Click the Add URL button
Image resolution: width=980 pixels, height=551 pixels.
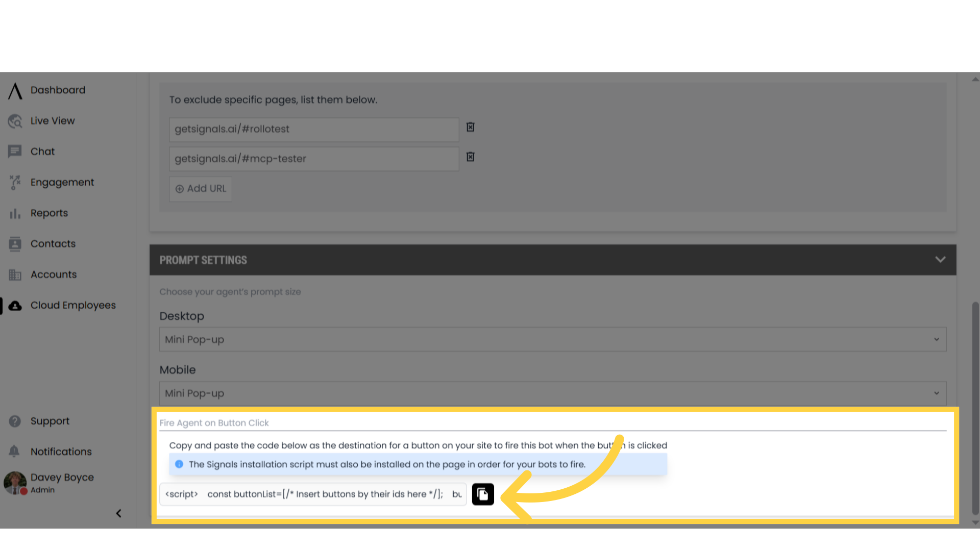(201, 189)
